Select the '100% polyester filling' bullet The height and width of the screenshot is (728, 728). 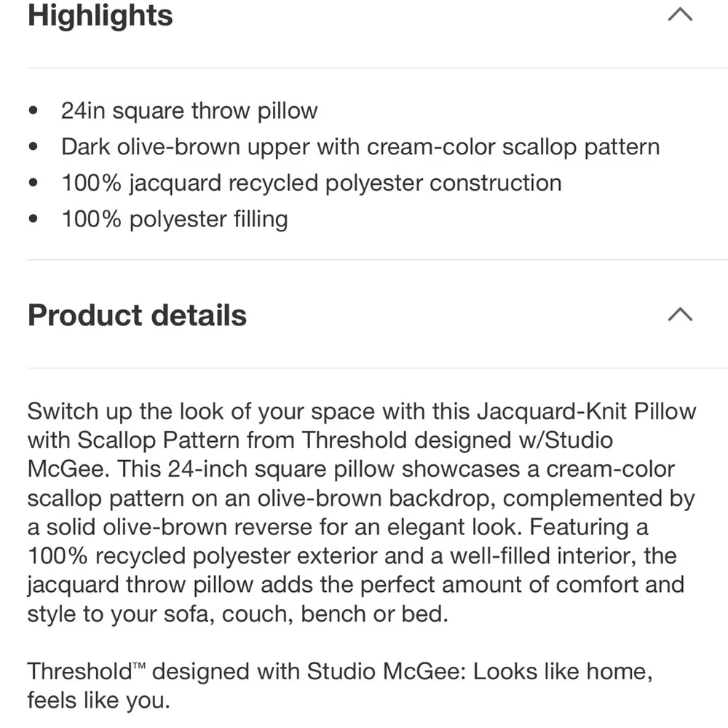pyautogui.click(x=175, y=219)
